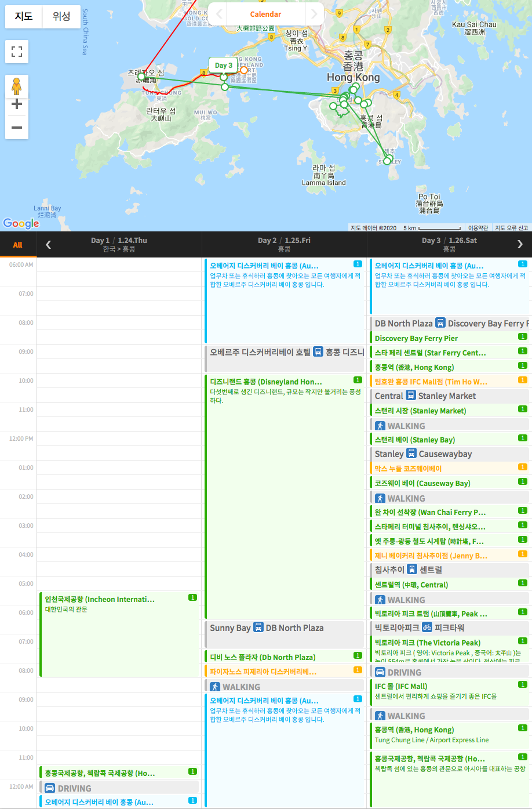Click the Day 3 marker on the map
This screenshot has height=809, width=532.
(224, 66)
